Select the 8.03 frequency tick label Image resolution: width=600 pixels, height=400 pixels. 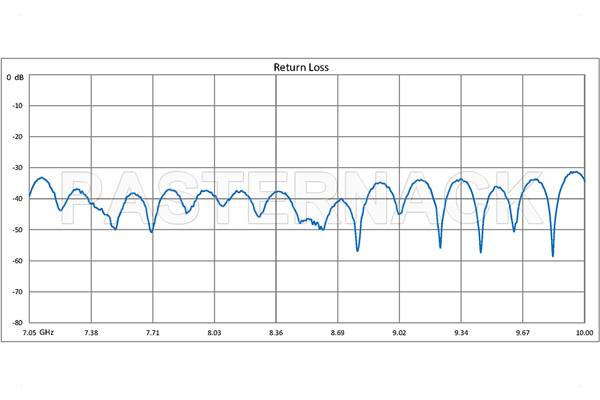214,331
